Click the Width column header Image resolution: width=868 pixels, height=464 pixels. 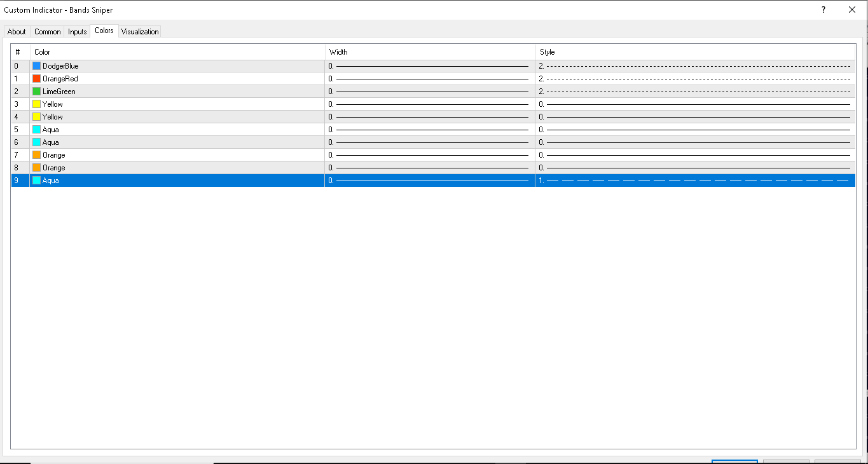[x=431, y=52]
